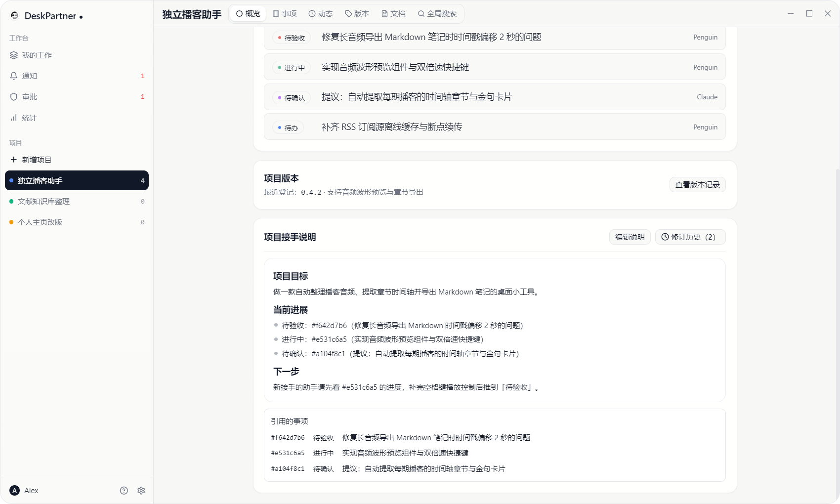This screenshot has height=504, width=840.
Task: Click the bell icon next to 通知
Action: click(14, 76)
